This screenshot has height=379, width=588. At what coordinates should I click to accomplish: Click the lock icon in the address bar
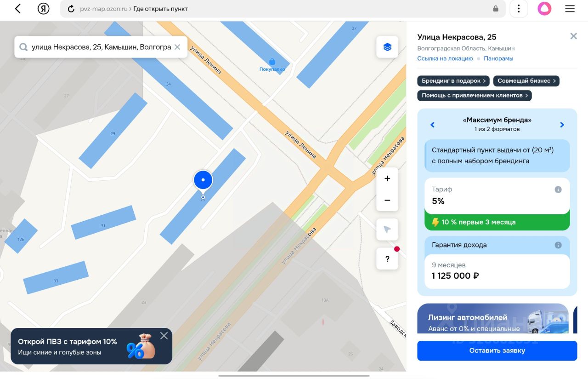(496, 9)
